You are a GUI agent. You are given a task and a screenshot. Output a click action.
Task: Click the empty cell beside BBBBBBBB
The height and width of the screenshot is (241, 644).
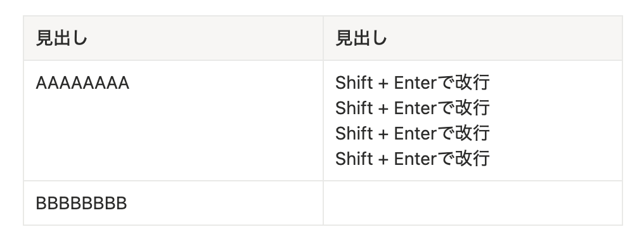473,203
